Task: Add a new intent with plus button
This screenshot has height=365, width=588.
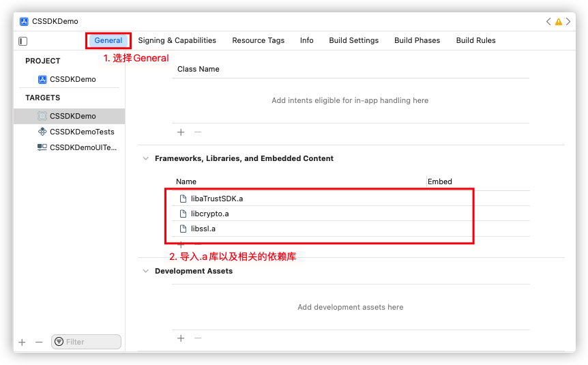Action: (181, 132)
